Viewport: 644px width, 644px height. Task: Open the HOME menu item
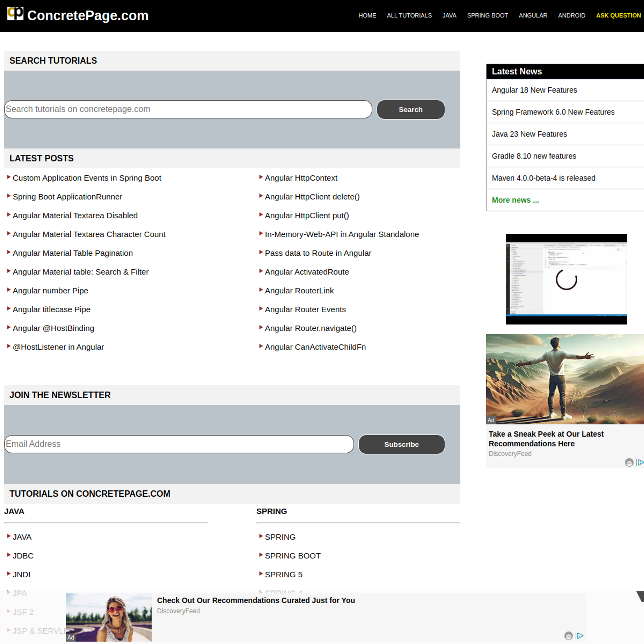click(x=367, y=15)
